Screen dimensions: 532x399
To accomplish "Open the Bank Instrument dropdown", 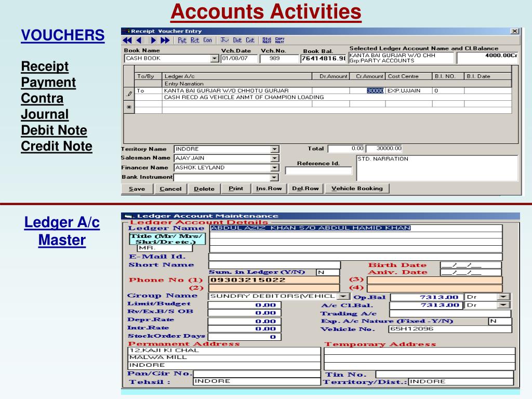I will coord(275,178).
